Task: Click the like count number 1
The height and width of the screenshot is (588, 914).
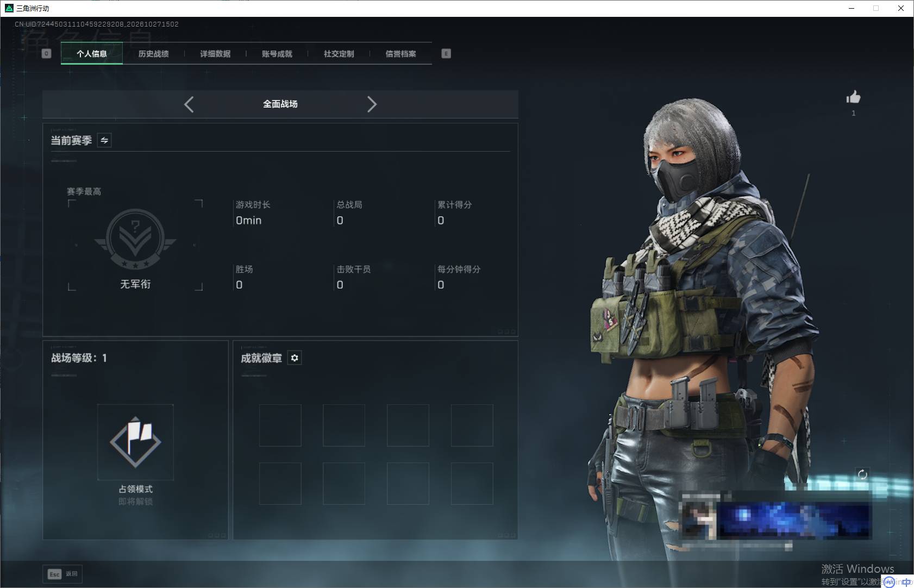Action: (853, 113)
